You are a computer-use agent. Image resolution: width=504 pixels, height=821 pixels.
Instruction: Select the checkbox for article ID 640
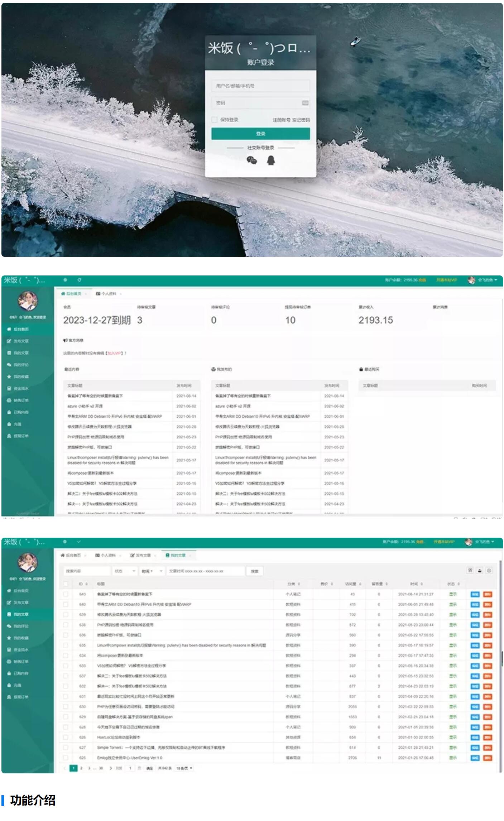click(x=66, y=604)
